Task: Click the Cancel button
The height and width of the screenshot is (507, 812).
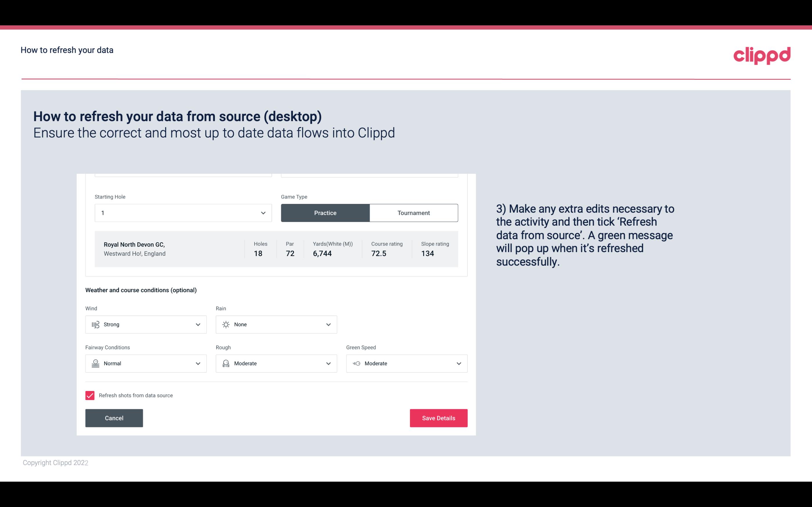Action: coord(114,418)
